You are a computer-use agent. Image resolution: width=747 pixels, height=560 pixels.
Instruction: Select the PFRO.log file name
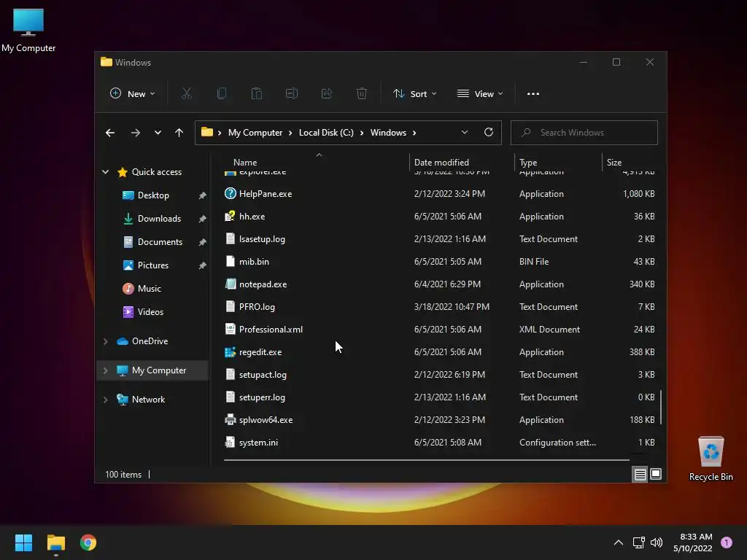(x=257, y=307)
